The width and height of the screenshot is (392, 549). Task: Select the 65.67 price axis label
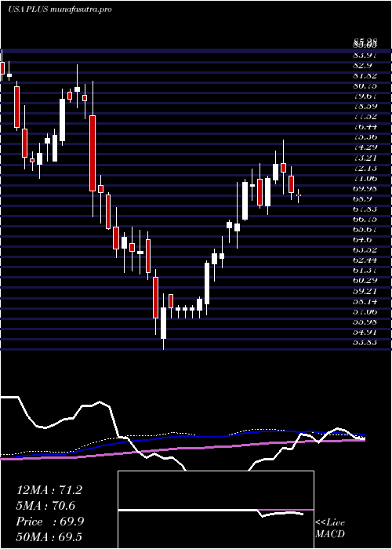(365, 230)
